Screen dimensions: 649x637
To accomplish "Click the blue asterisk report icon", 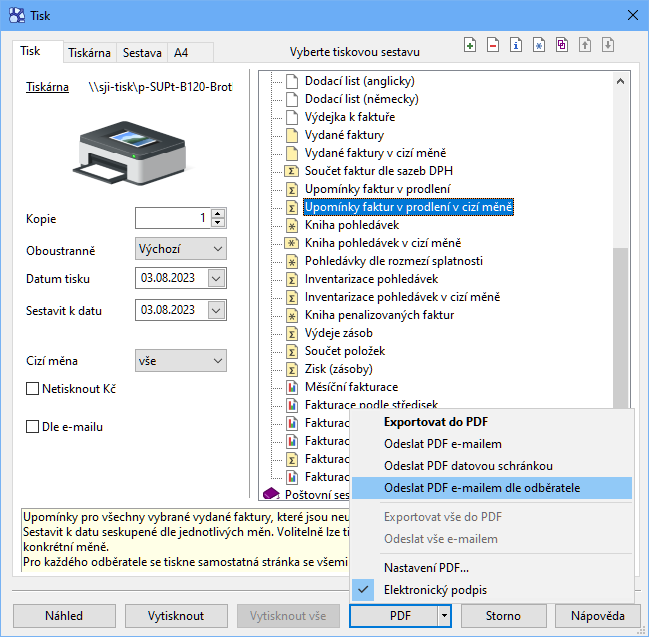I will [539, 45].
